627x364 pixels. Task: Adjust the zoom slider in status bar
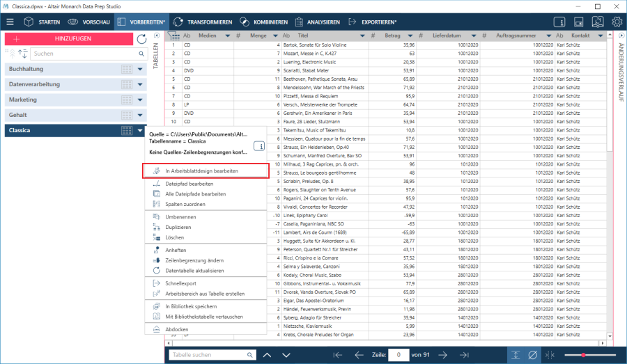[583, 355]
